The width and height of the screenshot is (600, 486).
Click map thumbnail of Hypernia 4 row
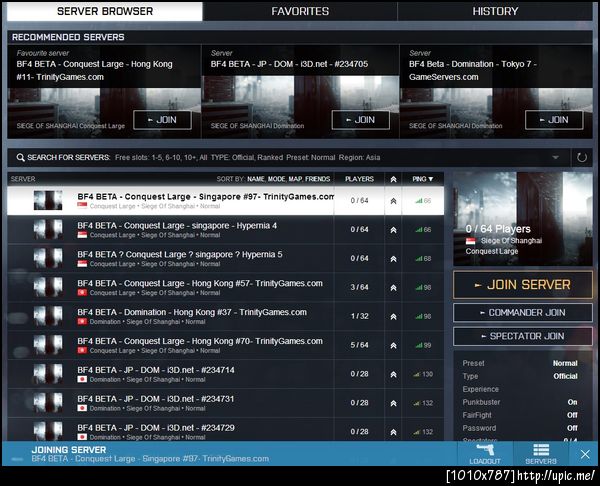(x=48, y=230)
